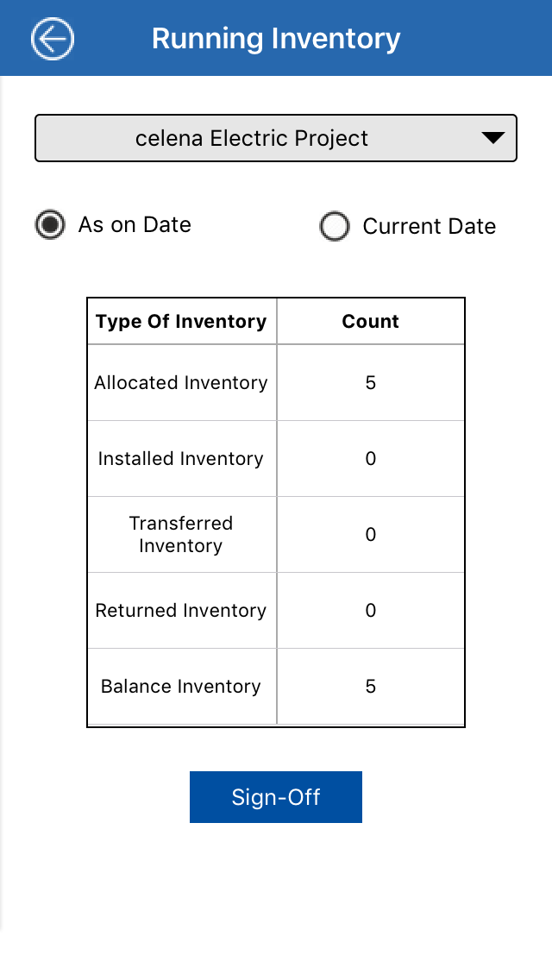Select the Balance Inventory row
Viewport: 552px width, 980px height.
point(181,687)
